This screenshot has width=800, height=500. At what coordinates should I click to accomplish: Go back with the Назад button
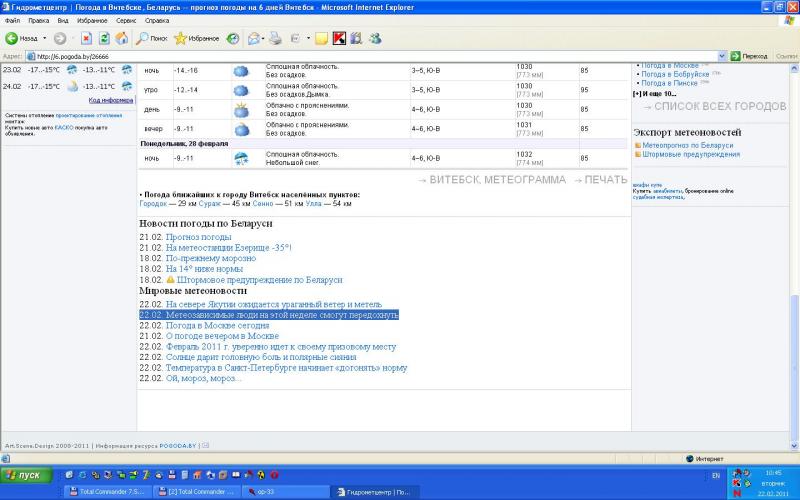(x=21, y=38)
